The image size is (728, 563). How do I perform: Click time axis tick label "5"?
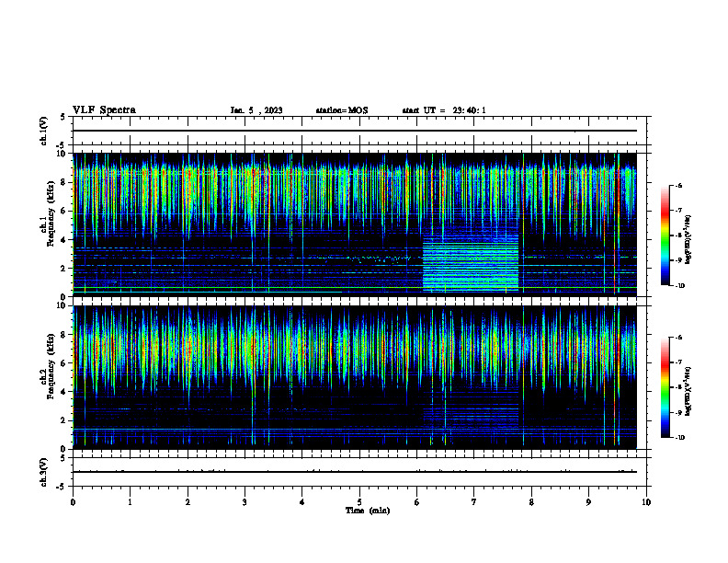point(359,502)
